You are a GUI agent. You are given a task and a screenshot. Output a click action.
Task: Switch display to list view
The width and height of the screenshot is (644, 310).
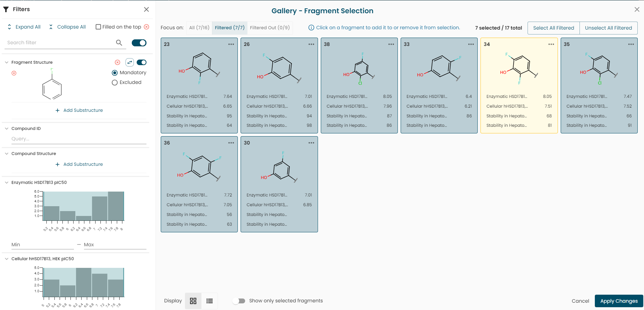tap(210, 301)
